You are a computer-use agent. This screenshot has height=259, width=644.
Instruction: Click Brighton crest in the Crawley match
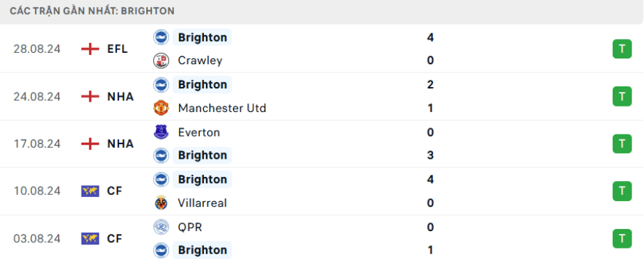click(161, 38)
